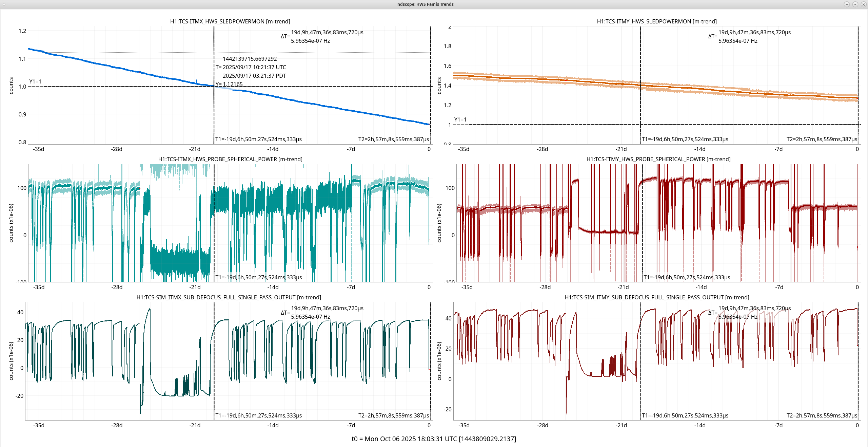
Task: Click the Y1=1 cursor label in ITMX SLED plot
Action: click(35, 81)
